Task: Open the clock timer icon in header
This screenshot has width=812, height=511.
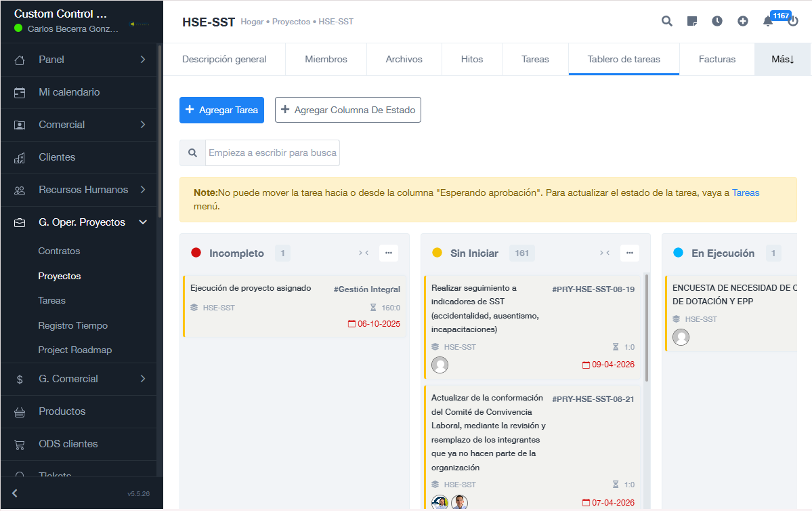Action: pyautogui.click(x=717, y=21)
